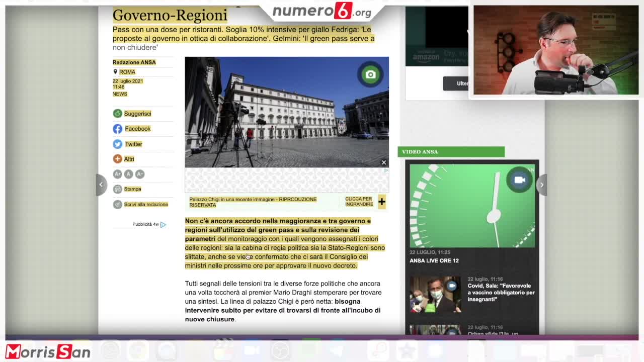The width and height of the screenshot is (644, 362).
Task: Click the Governo-Regioni headline
Action: point(170,15)
